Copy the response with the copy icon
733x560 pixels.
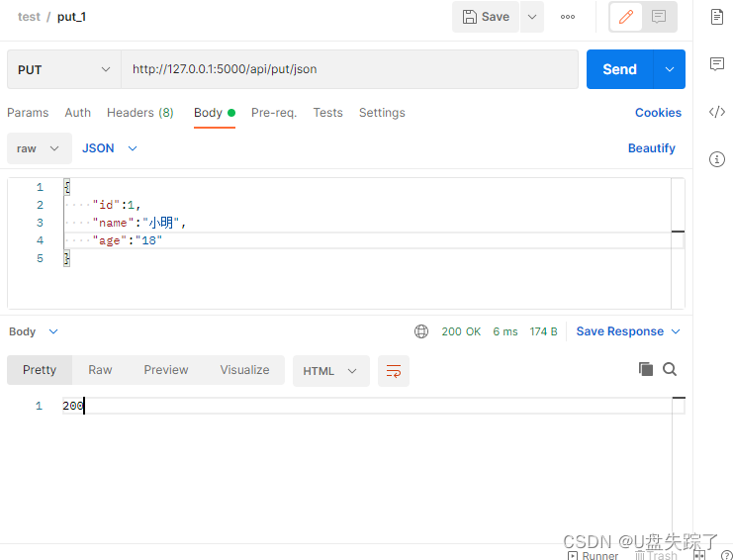point(646,369)
